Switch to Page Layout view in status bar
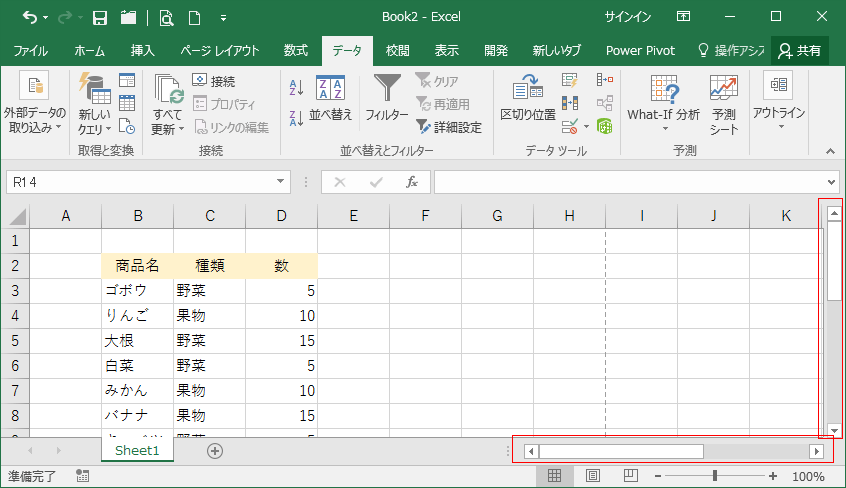 [x=592, y=477]
